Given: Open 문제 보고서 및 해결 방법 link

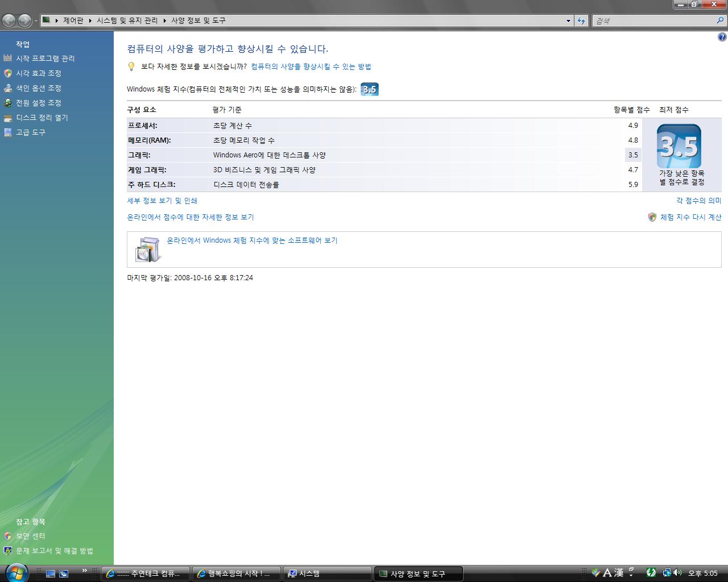Looking at the screenshot, I should 55,551.
